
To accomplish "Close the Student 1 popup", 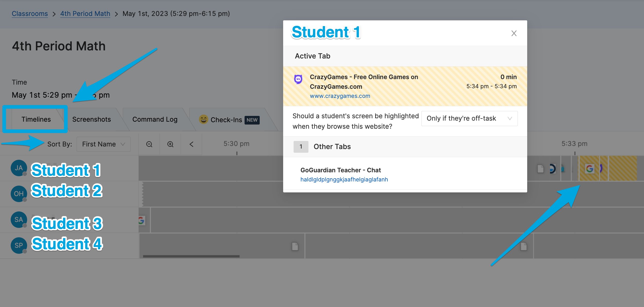I will click(x=514, y=33).
